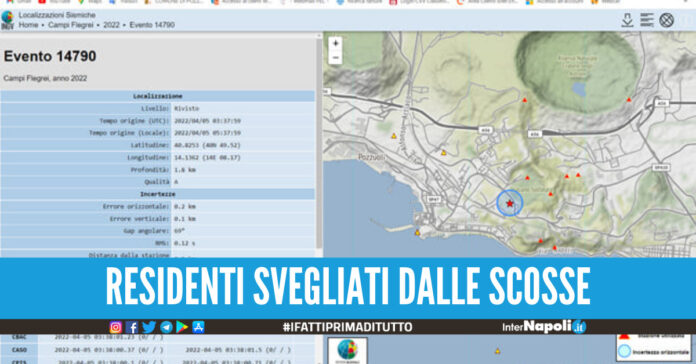Click the Localizzazioni Sismiche site title

tap(57, 15)
